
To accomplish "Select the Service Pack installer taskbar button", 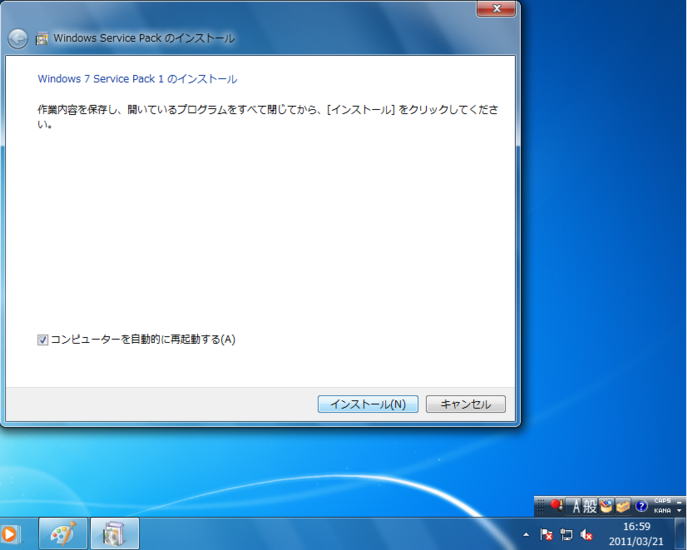I will click(x=115, y=533).
